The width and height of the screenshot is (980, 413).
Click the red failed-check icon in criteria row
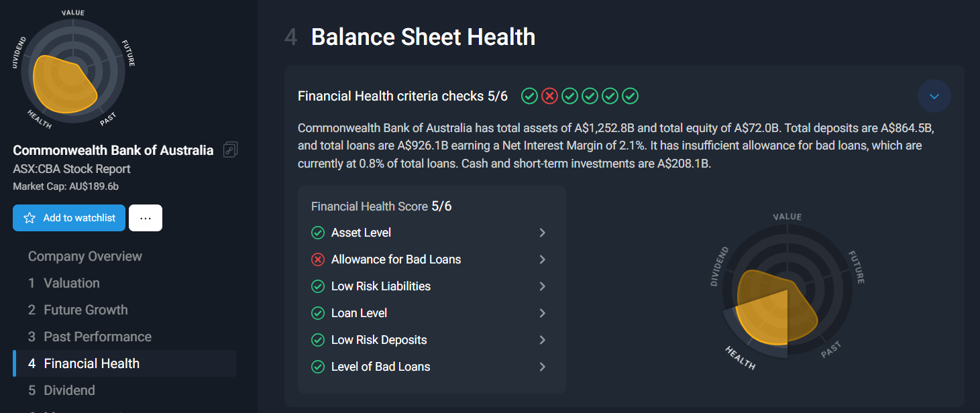pyautogui.click(x=549, y=96)
